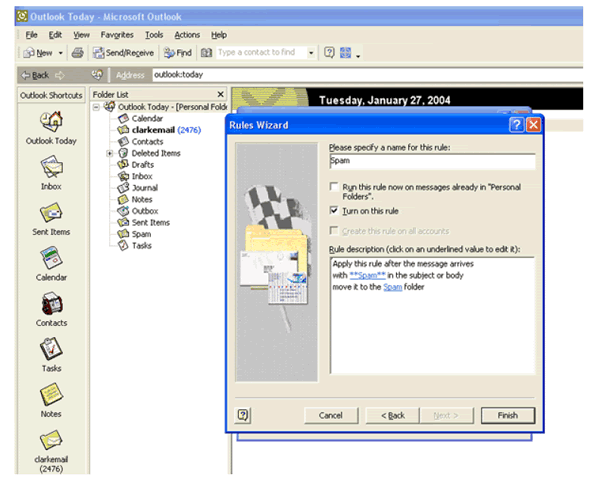Open the Help menu

(219, 35)
